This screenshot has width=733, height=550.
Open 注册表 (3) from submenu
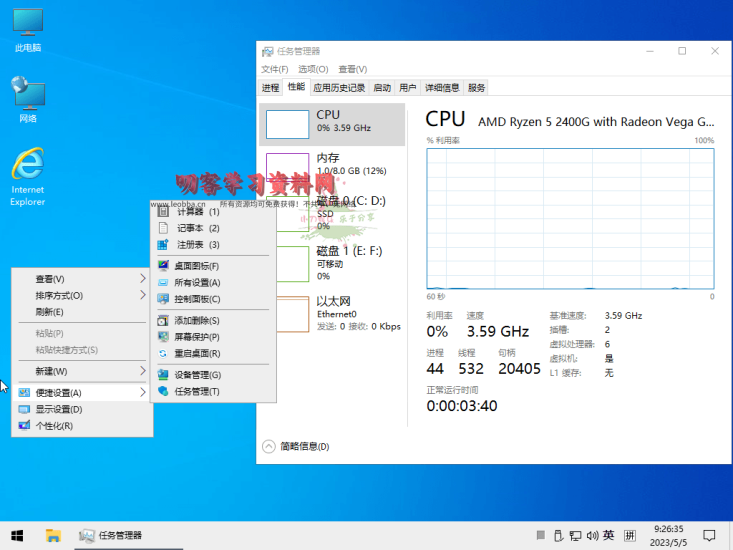(x=213, y=245)
